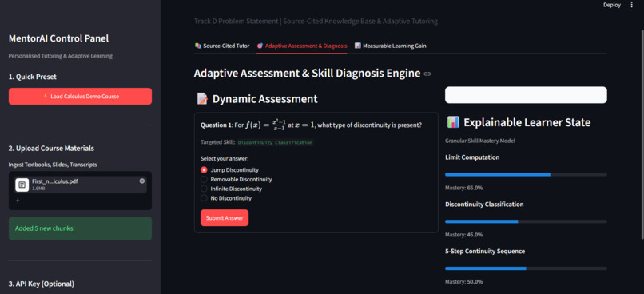The width and height of the screenshot is (644, 294).
Task: Click the Dynamic Assessment notepad icon
Action: [x=202, y=98]
